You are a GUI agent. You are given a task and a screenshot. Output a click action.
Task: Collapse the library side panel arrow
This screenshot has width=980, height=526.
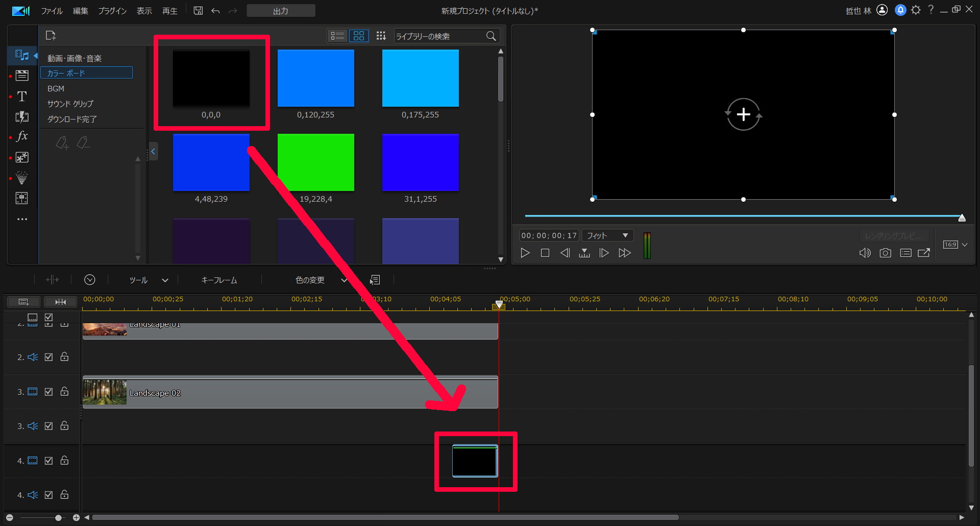tap(153, 151)
